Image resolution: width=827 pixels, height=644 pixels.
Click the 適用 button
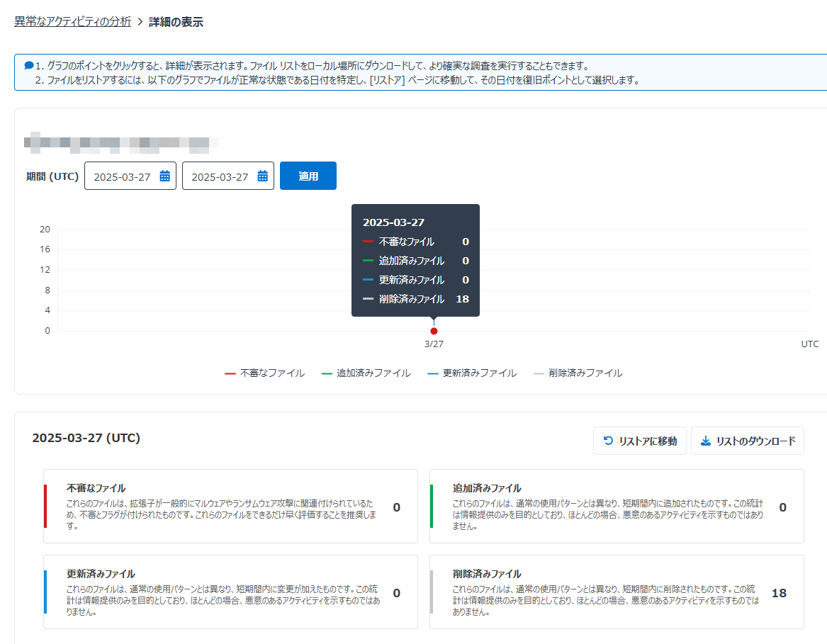coord(308,176)
